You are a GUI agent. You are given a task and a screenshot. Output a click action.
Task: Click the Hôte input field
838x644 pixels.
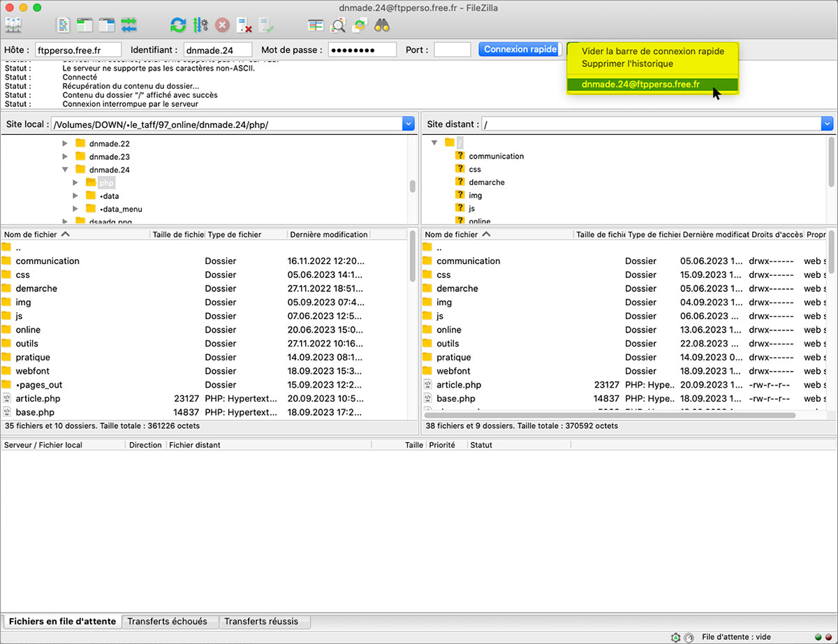[78, 50]
